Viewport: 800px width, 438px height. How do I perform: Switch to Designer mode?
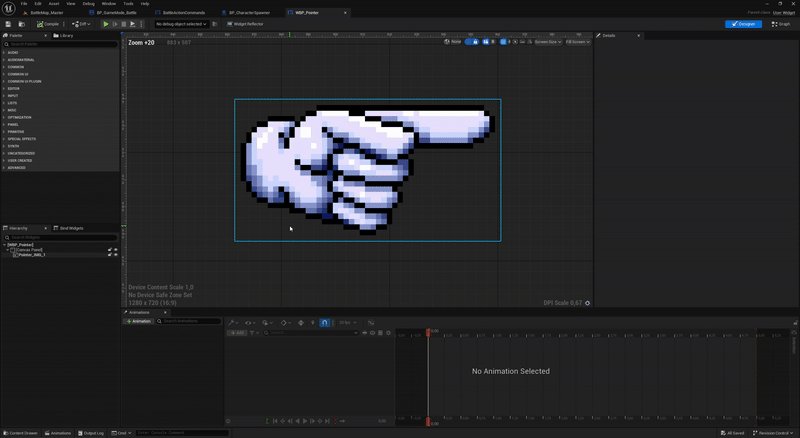743,24
